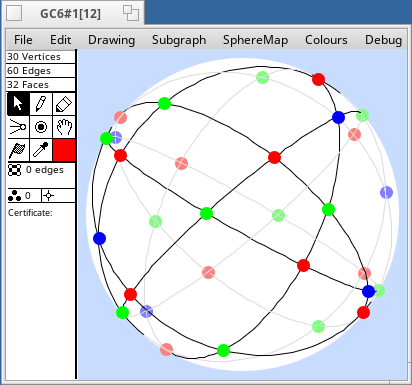The image size is (412, 385).
Task: Select the eraser tool
Action: 64,104
